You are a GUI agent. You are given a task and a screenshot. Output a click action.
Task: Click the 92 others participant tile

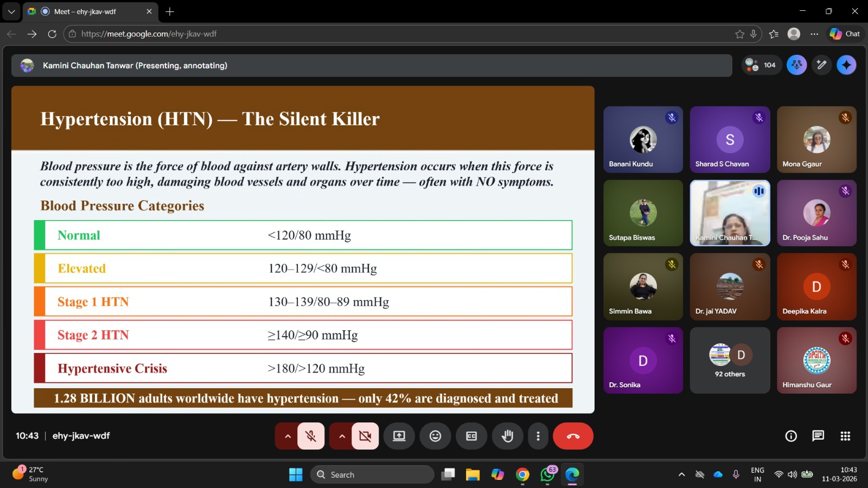click(x=730, y=361)
